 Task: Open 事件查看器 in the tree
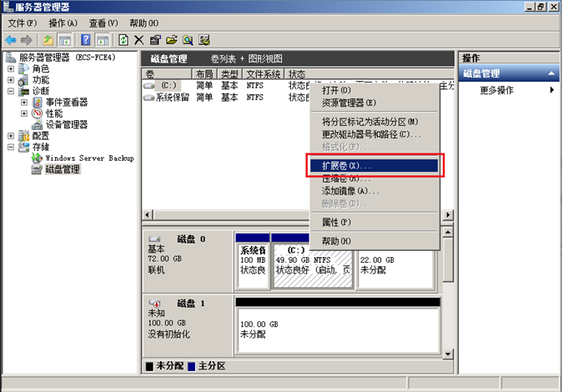67,102
